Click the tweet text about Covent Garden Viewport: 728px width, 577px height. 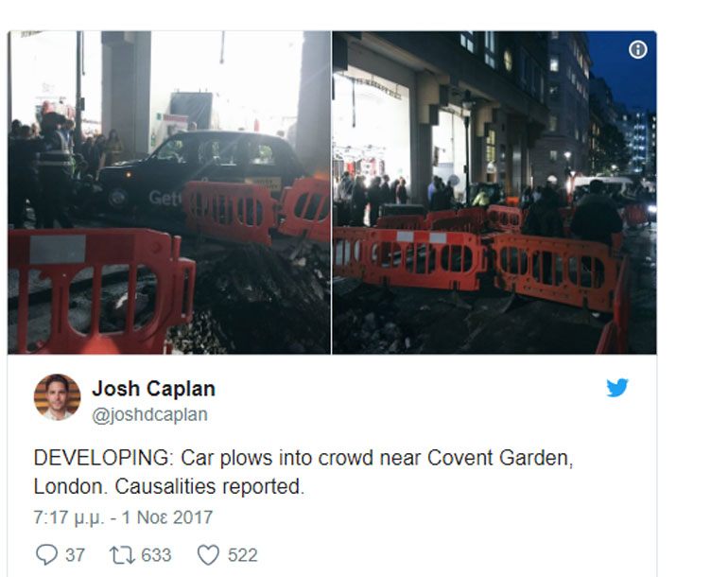tap(303, 472)
